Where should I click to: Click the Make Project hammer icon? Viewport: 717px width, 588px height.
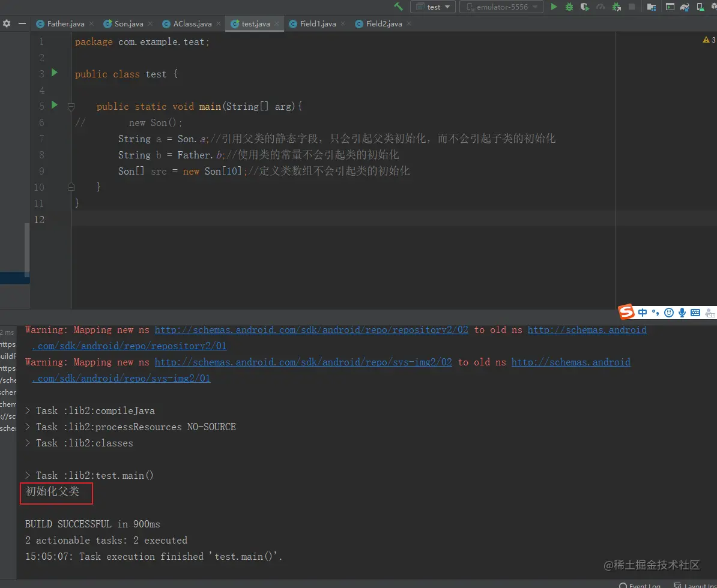coord(398,7)
